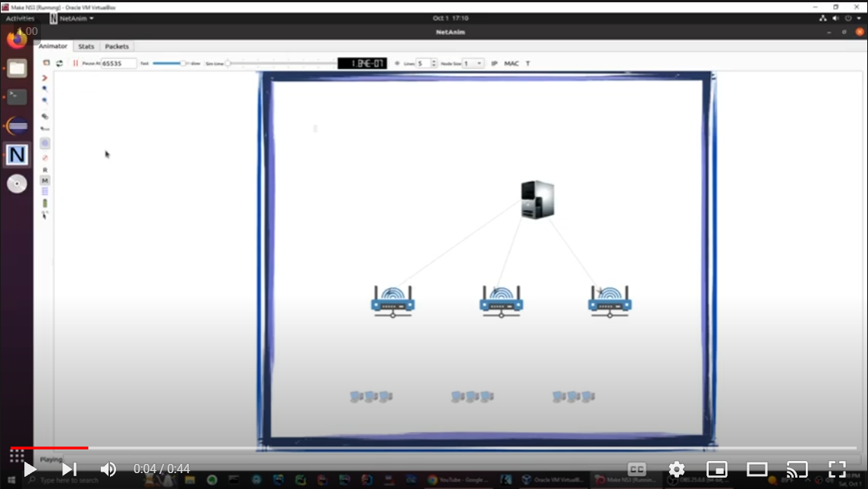Toggle the grid icon beside Lines

(397, 64)
